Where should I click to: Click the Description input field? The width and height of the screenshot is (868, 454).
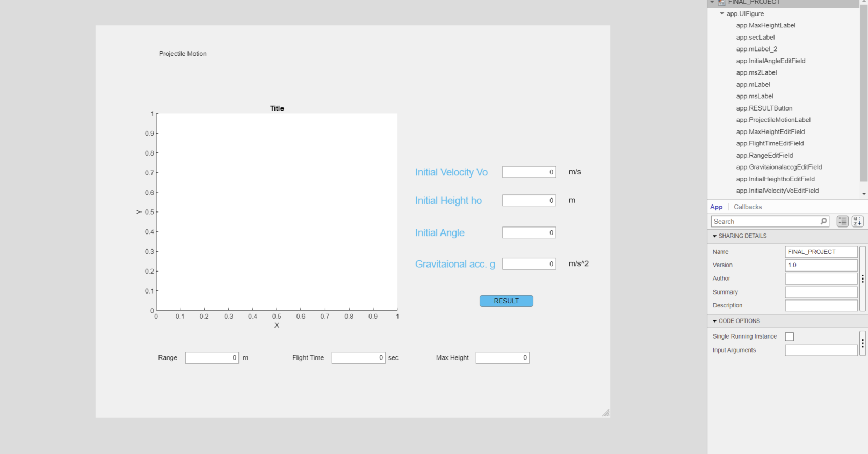[x=821, y=305]
